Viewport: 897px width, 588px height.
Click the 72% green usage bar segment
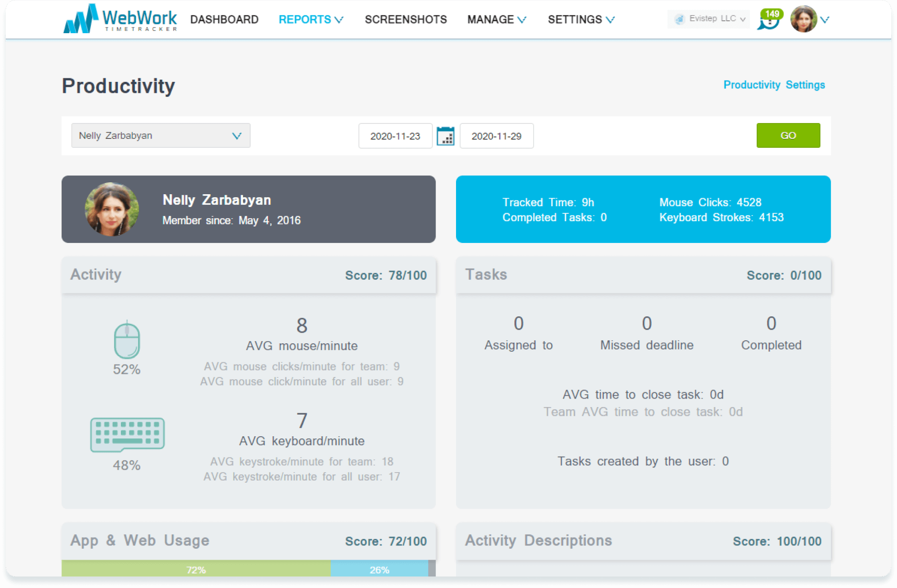(196, 569)
